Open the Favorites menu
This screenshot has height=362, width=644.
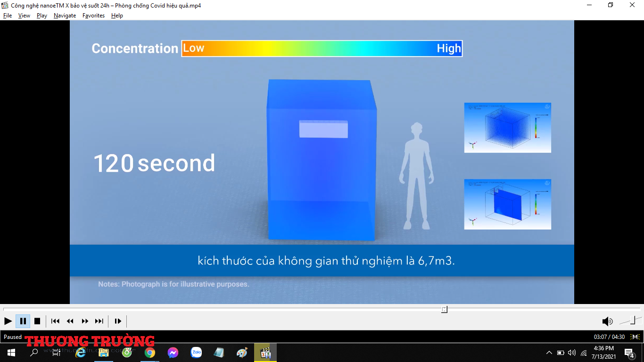[x=93, y=16]
